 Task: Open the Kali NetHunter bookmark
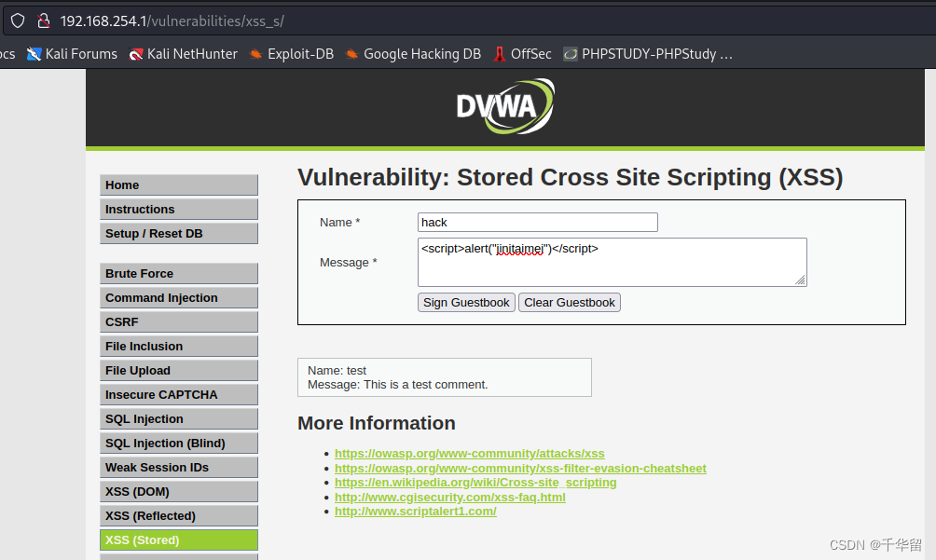click(184, 54)
